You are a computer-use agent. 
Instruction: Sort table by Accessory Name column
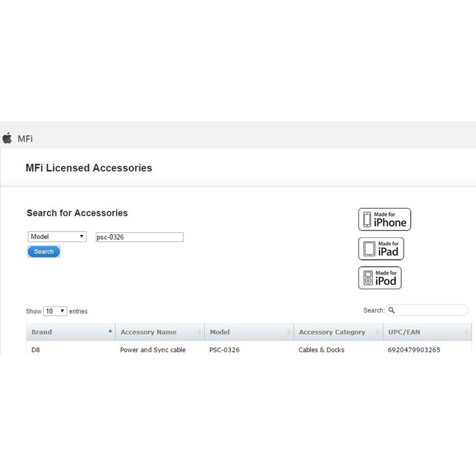tap(160, 332)
